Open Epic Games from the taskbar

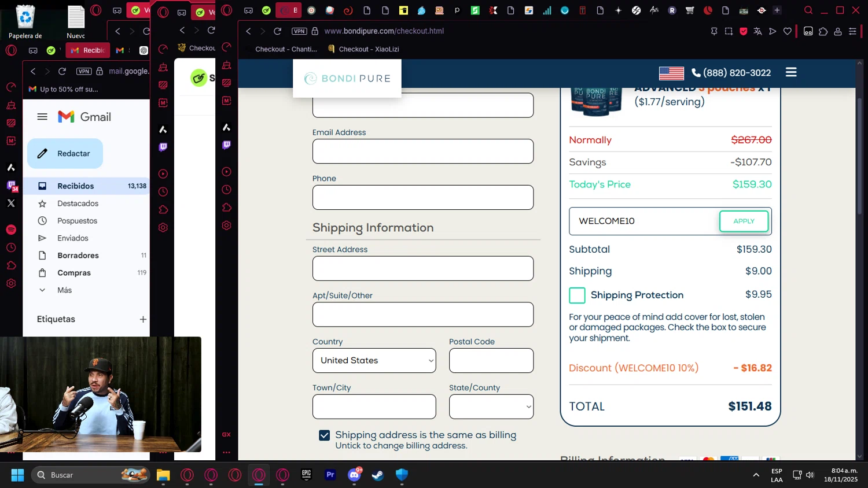coord(307,475)
